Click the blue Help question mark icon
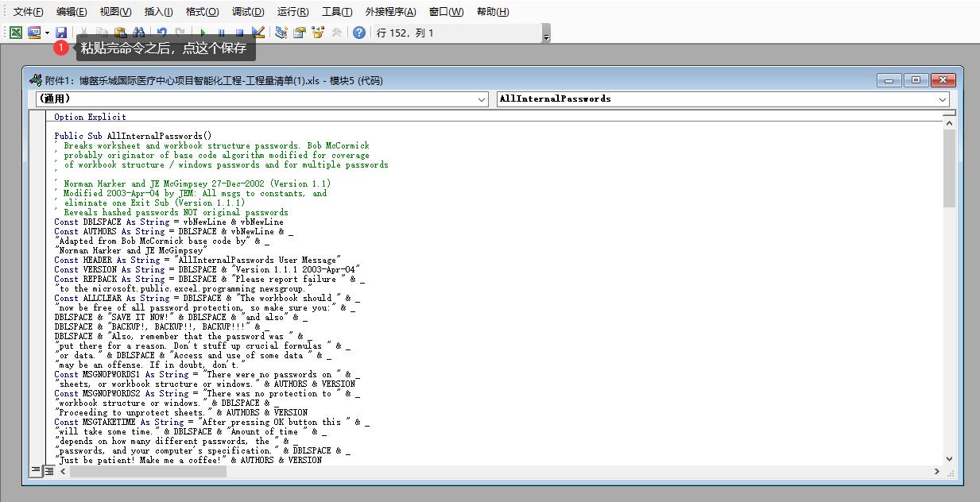Screen dimensions: 980x502 [x=359, y=33]
